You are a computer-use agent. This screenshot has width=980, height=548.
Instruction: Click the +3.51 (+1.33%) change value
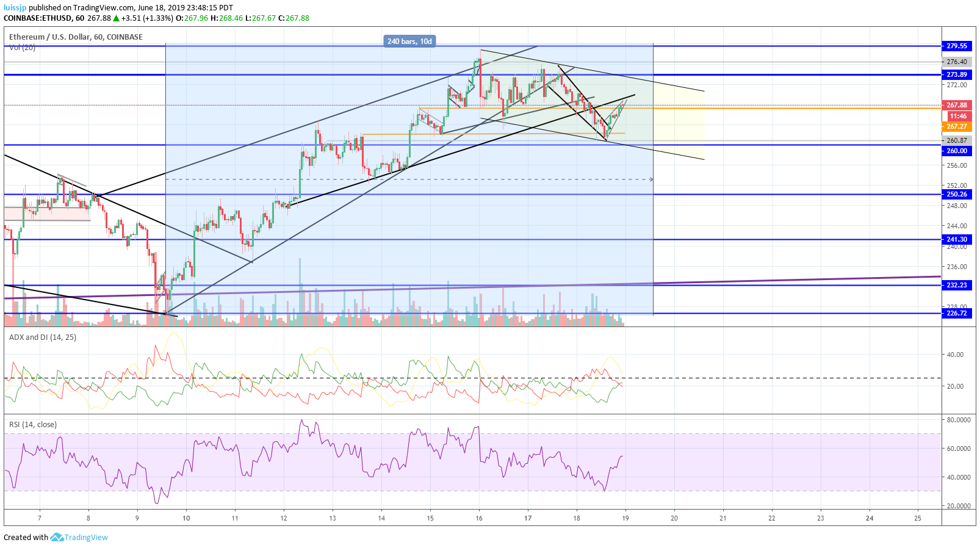147,18
